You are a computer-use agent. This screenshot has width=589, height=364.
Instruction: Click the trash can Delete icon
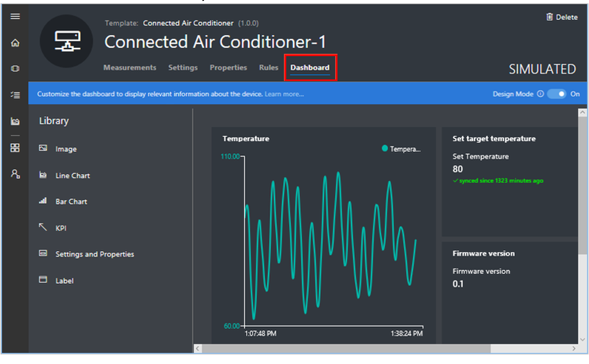[x=550, y=17]
